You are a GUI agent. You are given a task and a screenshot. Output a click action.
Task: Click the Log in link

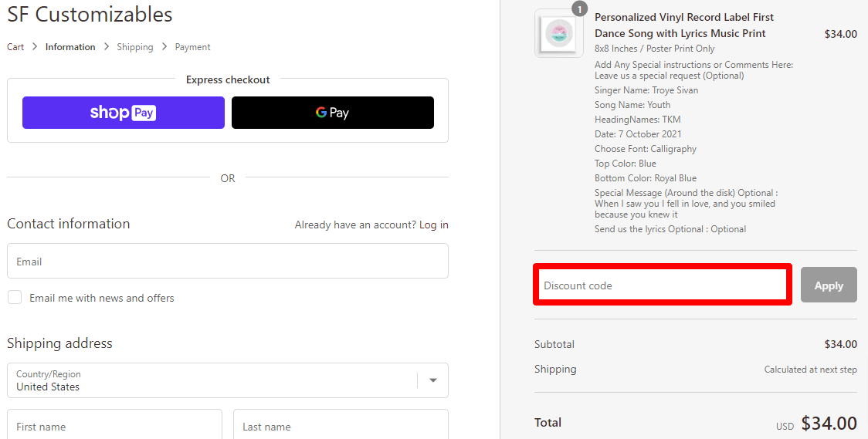pyautogui.click(x=433, y=225)
